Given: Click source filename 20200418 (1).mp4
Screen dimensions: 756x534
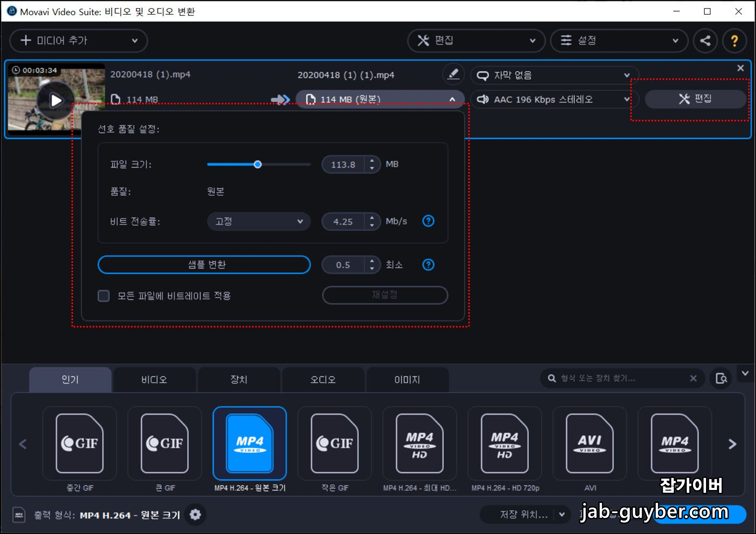Looking at the screenshot, I should [150, 74].
